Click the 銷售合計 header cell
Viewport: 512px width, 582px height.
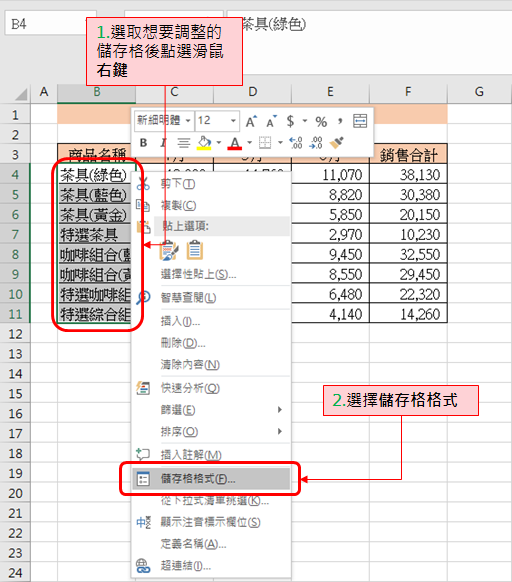pos(408,154)
